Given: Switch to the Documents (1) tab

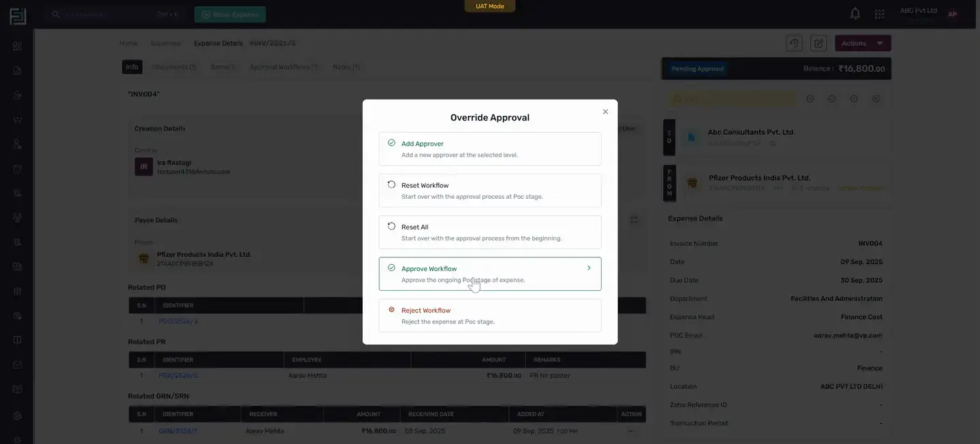Looking at the screenshot, I should click(174, 67).
